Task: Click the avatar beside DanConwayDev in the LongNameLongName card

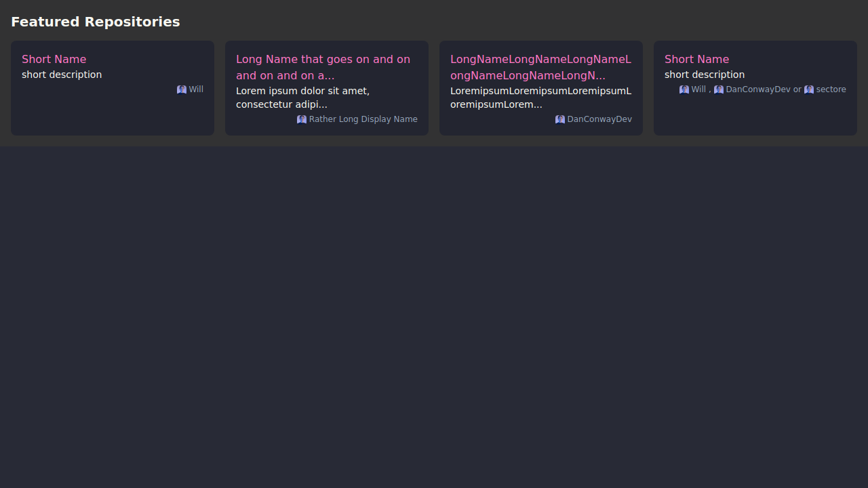Action: [560, 119]
